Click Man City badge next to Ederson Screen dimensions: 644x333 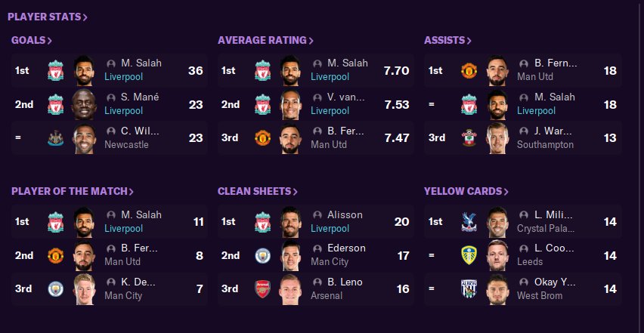(262, 255)
